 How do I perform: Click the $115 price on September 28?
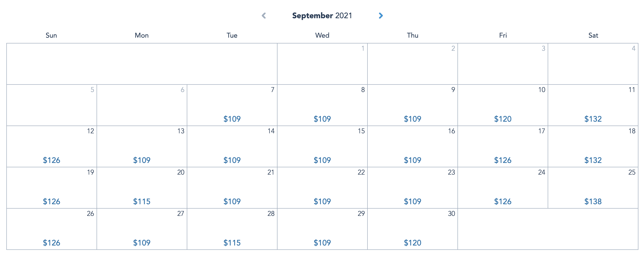click(x=232, y=243)
